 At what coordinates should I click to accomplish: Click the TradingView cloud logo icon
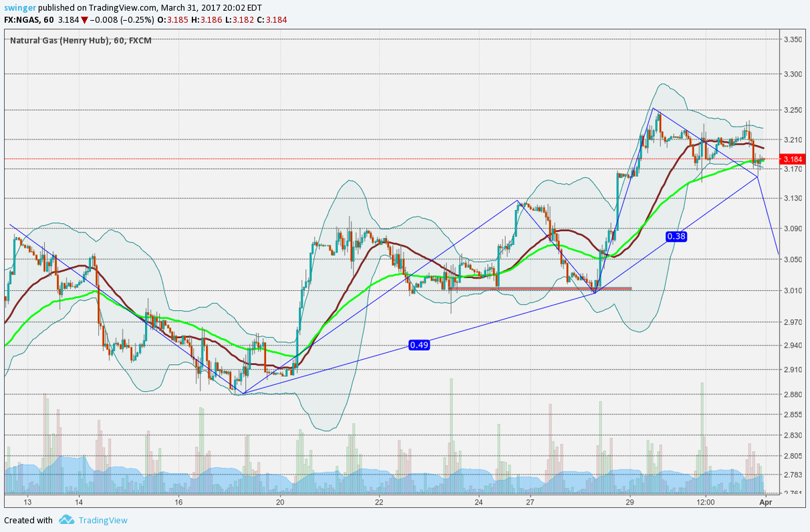click(x=65, y=519)
